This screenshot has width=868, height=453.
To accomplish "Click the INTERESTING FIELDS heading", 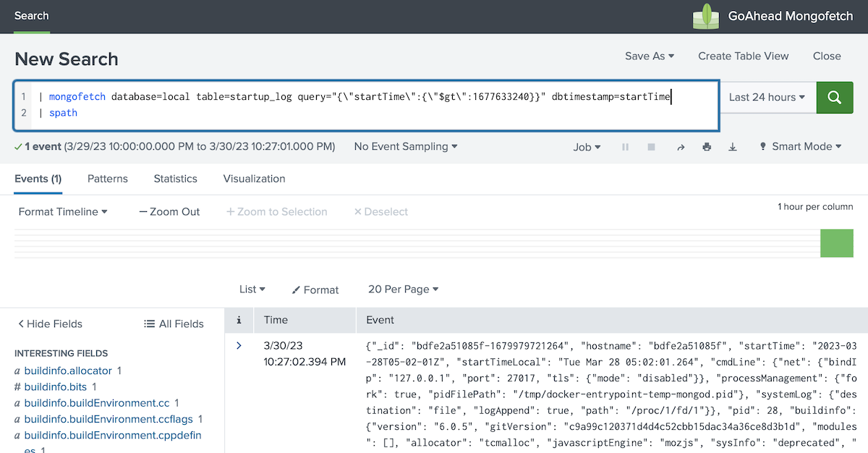I will [61, 354].
